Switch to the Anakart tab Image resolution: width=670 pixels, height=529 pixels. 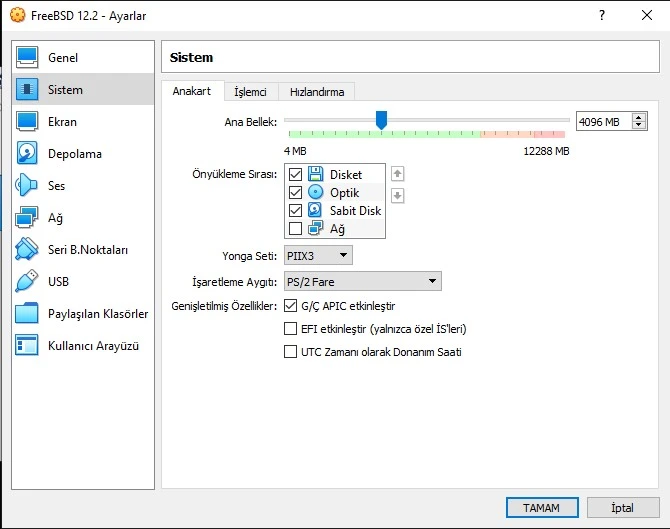[192, 91]
